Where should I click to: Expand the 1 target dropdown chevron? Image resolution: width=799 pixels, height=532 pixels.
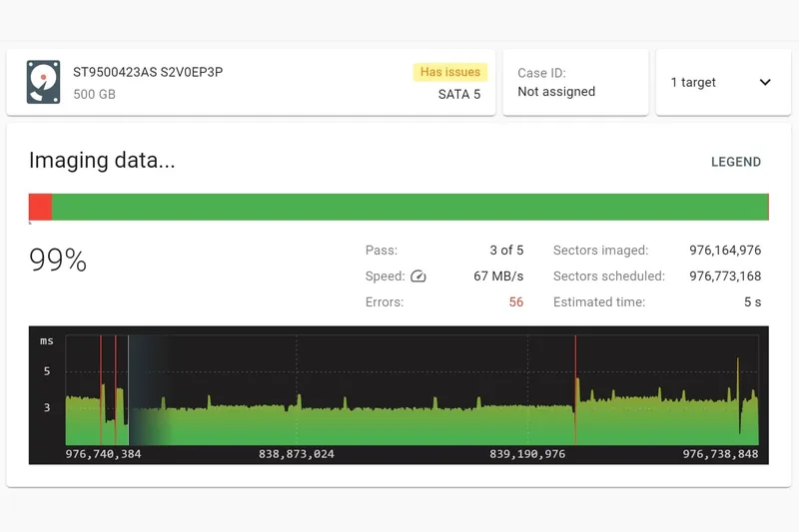pyautogui.click(x=765, y=82)
